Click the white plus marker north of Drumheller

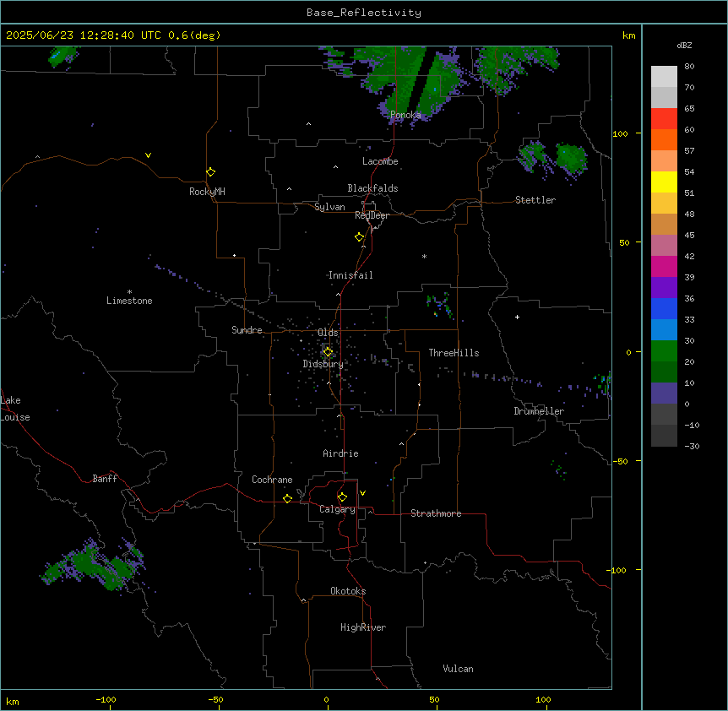[x=517, y=317]
